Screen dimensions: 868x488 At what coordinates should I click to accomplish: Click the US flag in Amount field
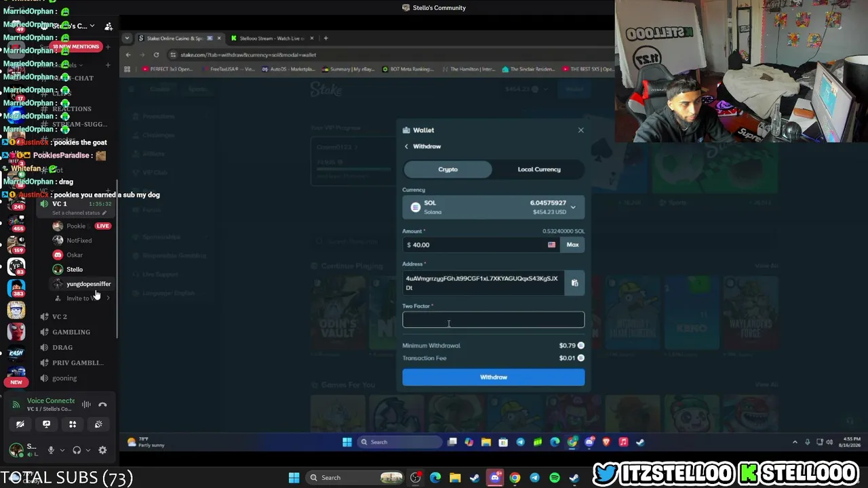pos(551,245)
